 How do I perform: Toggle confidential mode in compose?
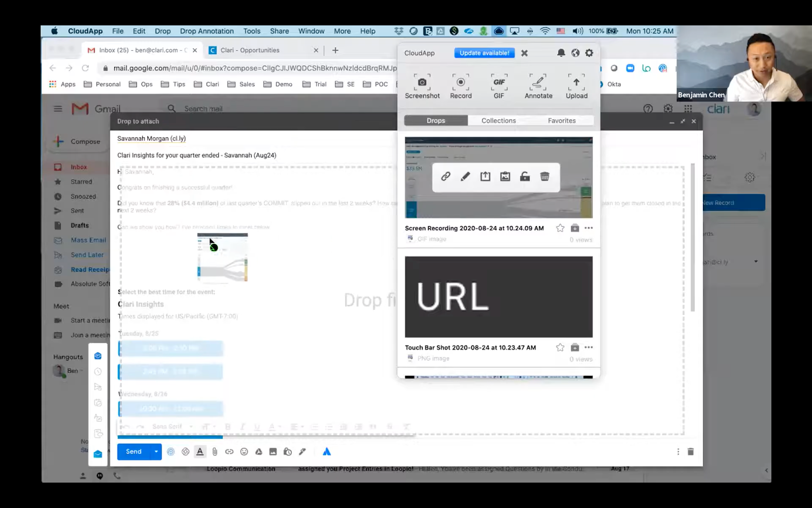(x=288, y=452)
